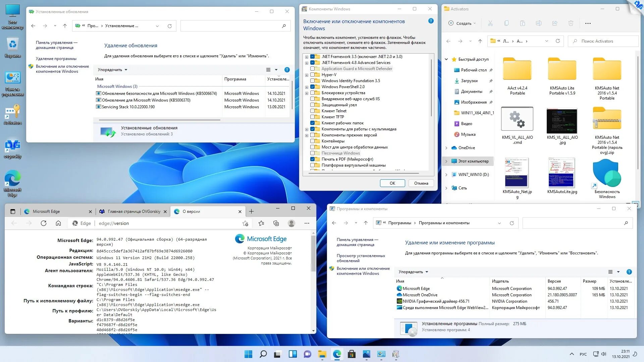This screenshot has height=362, width=644.
Task: Toggle Application Guard в Microsoft Defender checkbox
Action: point(313,68)
